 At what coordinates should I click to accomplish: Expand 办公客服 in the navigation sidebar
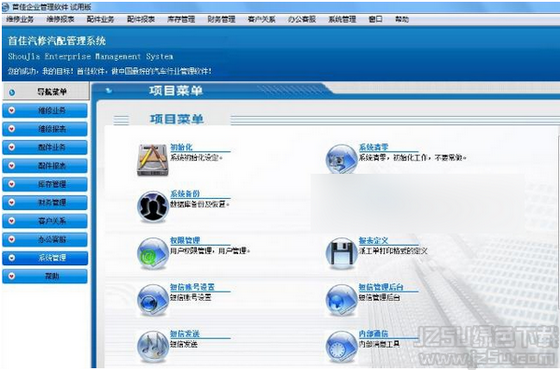tap(45, 239)
